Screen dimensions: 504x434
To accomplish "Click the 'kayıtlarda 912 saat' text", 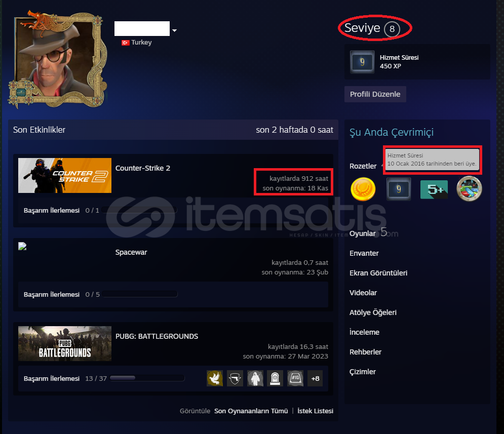I will [x=299, y=178].
